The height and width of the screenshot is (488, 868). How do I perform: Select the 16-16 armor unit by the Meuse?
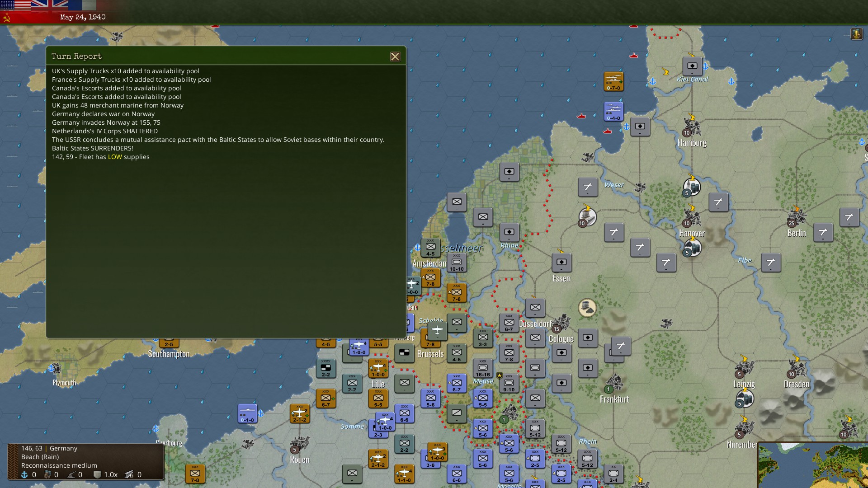[483, 368]
